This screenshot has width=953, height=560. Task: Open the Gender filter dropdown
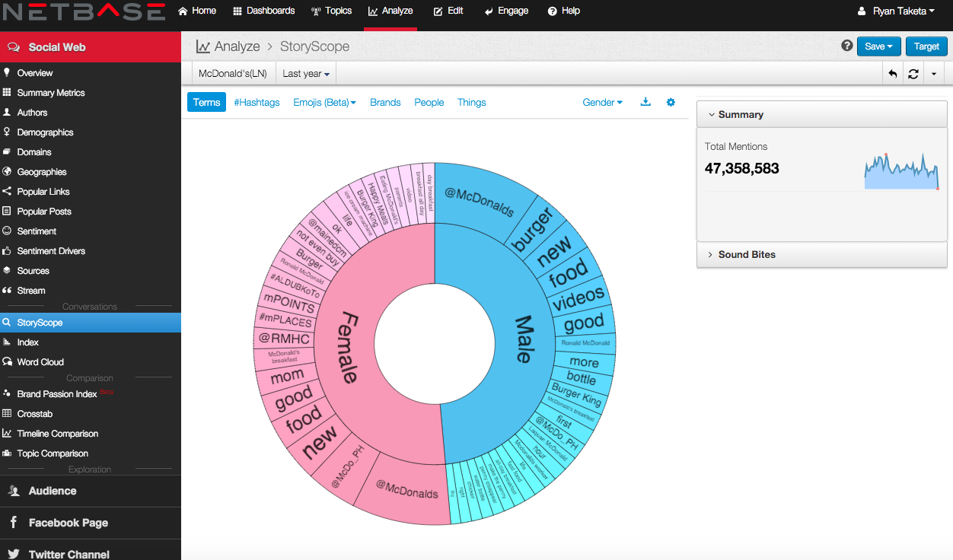point(602,102)
